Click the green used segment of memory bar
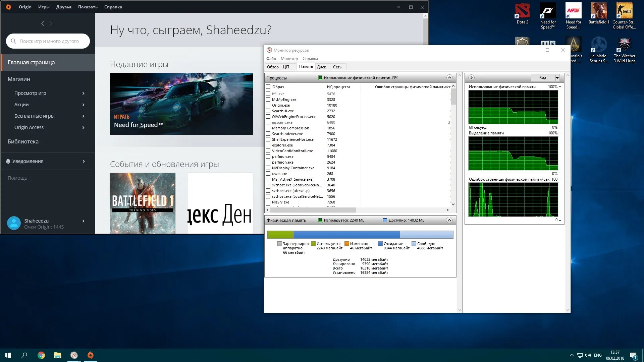This screenshot has height=362, width=644. click(280, 234)
